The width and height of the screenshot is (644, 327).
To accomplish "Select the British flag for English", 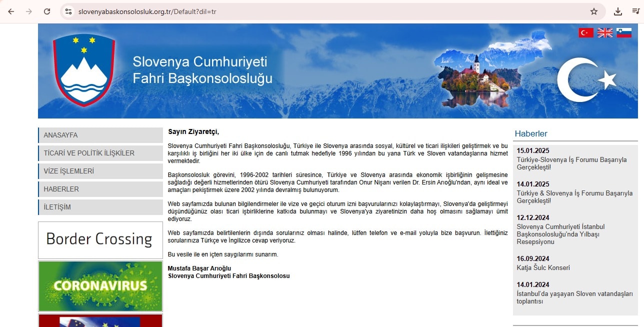I will (605, 33).
